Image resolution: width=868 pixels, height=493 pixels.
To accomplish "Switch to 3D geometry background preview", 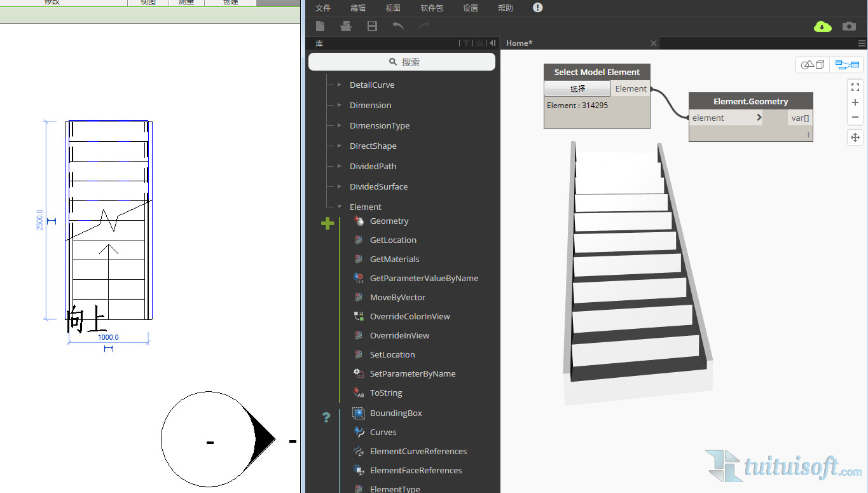I will tap(812, 65).
